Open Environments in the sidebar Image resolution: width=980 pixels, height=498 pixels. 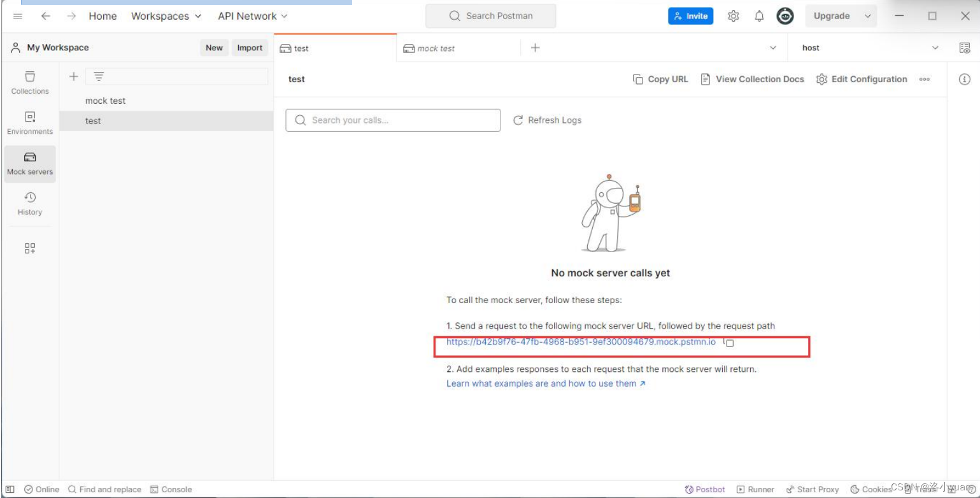point(30,123)
